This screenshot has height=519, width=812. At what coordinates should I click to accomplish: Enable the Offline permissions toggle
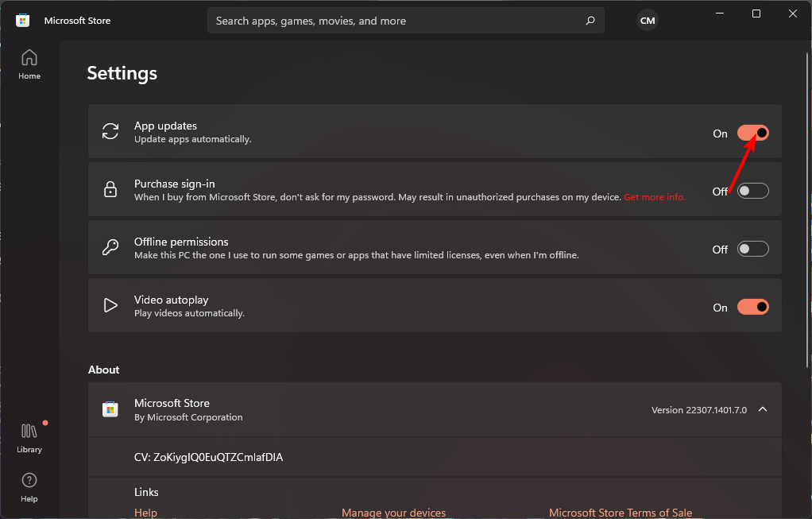tap(752, 249)
